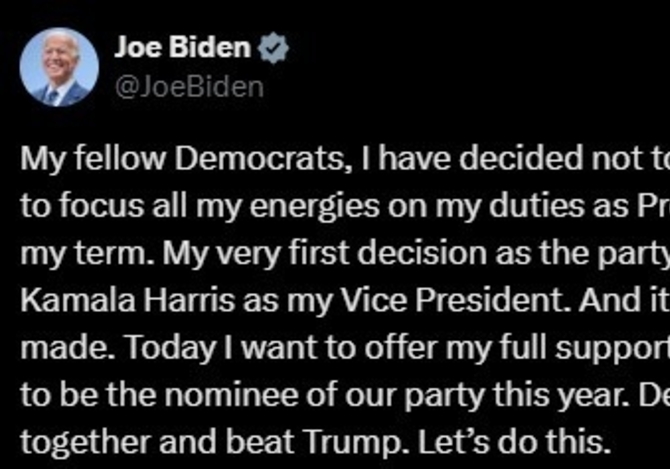Open Joe Biden's profile picture
Viewport: 670px width, 469px height.
59,67
